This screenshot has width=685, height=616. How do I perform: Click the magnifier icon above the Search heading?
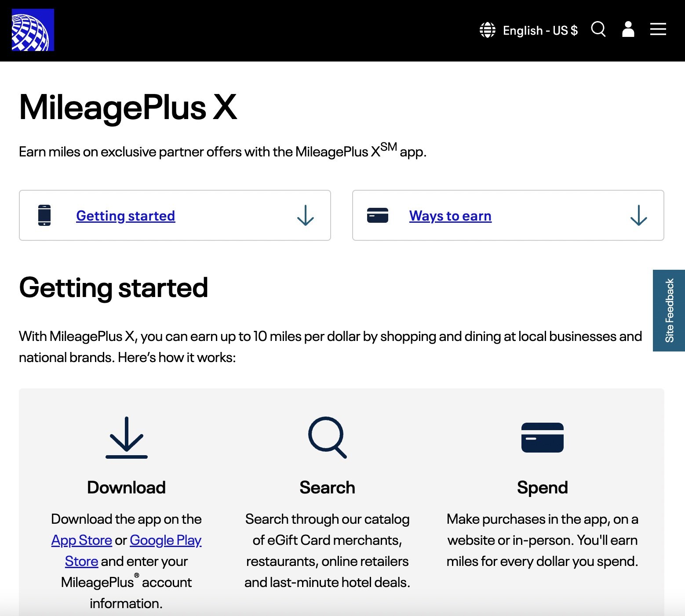328,438
